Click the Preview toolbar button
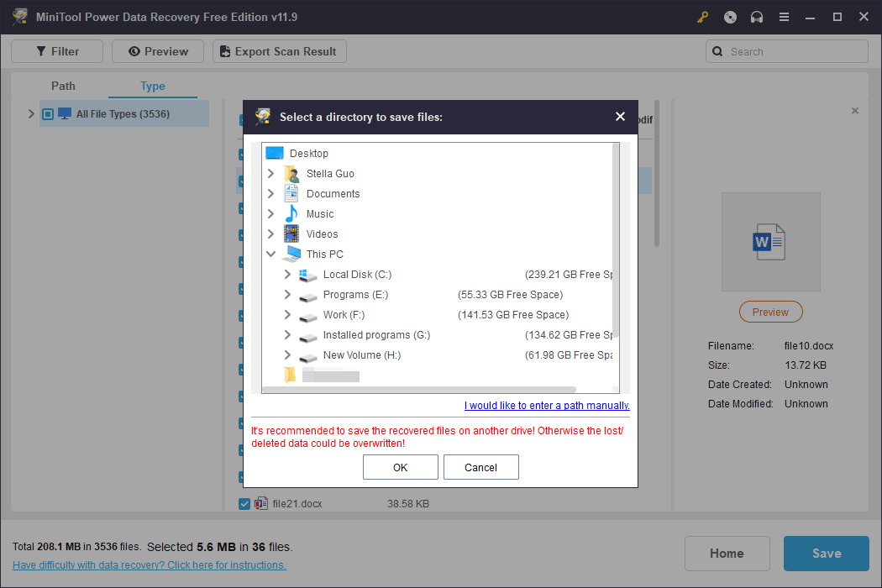The width and height of the screenshot is (882, 588). (158, 51)
